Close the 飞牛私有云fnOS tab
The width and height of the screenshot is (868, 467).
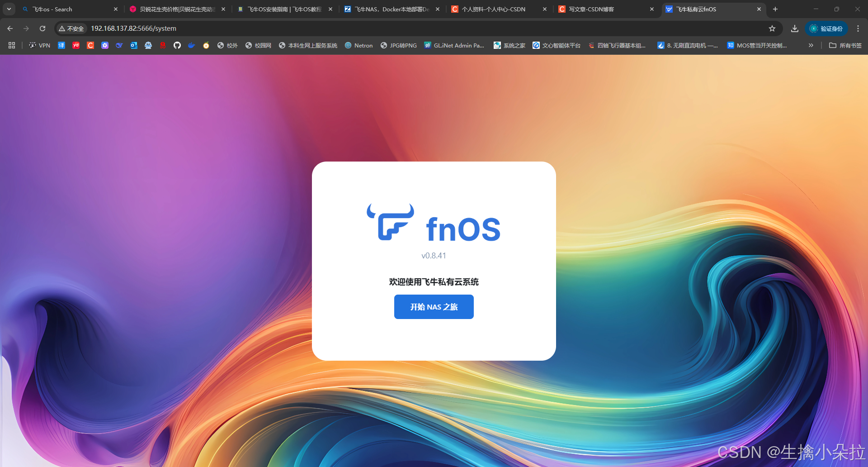(x=759, y=9)
